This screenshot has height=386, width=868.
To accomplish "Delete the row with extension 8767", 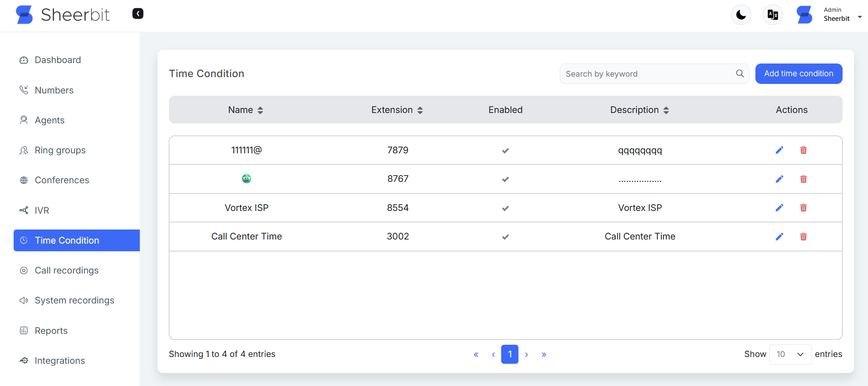I will coord(803,179).
